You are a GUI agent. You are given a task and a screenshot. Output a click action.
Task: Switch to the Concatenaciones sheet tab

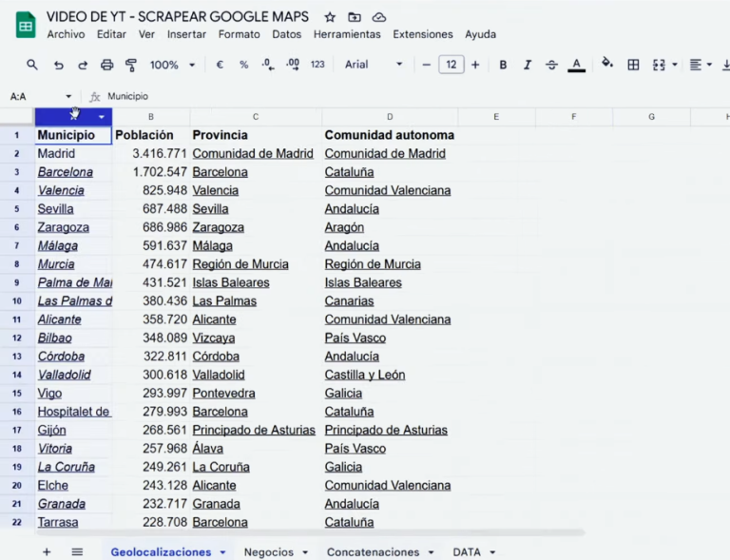pyautogui.click(x=373, y=551)
